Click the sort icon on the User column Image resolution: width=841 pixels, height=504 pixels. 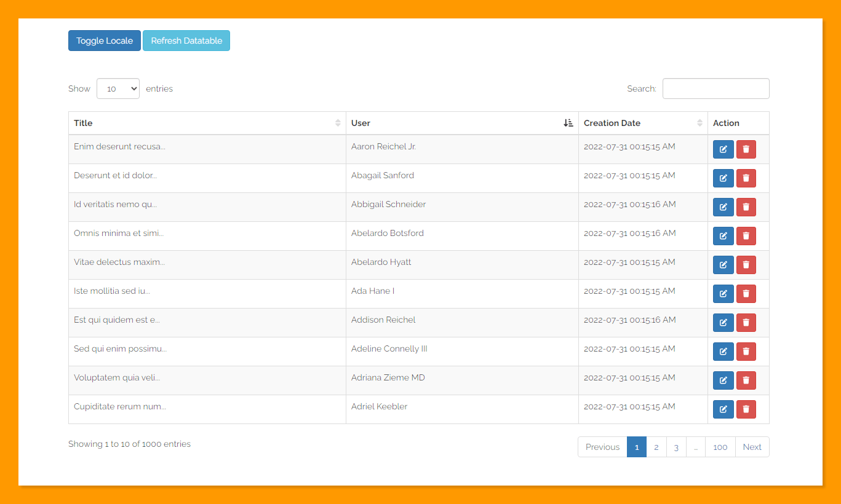point(568,123)
